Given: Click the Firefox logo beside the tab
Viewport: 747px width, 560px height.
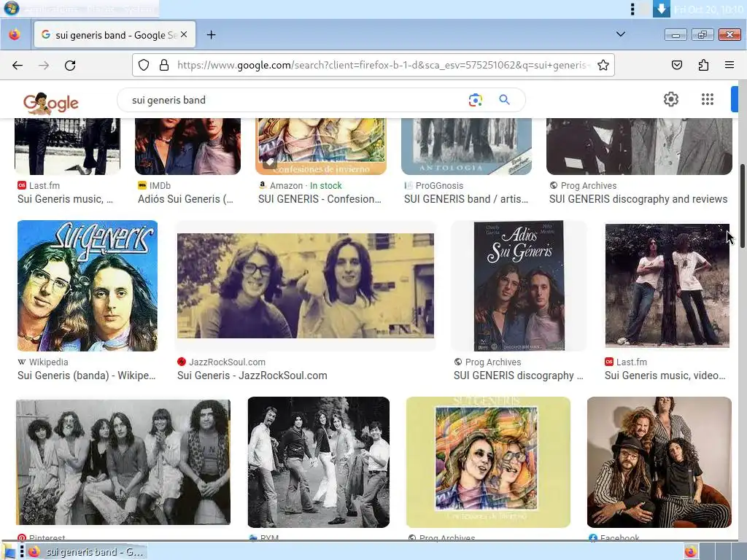Looking at the screenshot, I should click(x=15, y=35).
